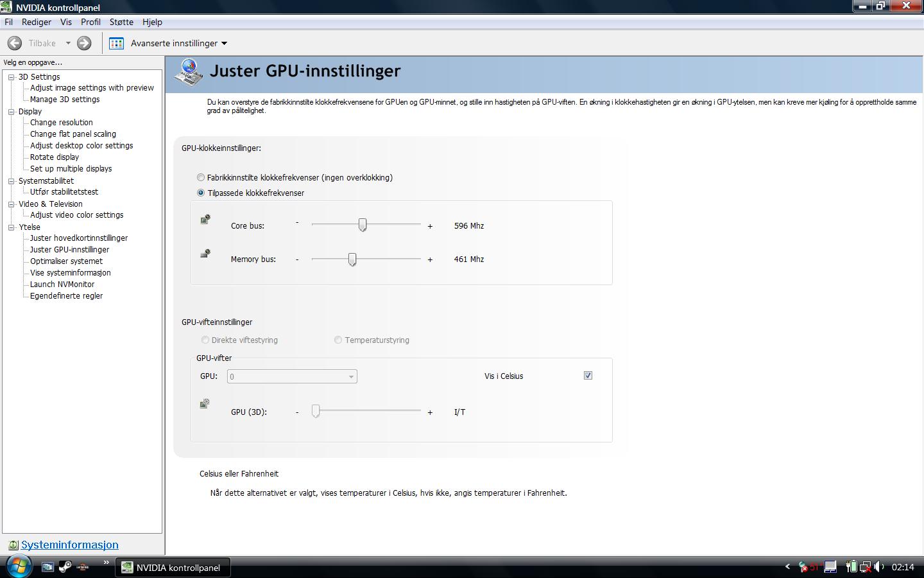The image size is (924, 578).
Task: Open Change resolution page
Action: [x=62, y=123]
